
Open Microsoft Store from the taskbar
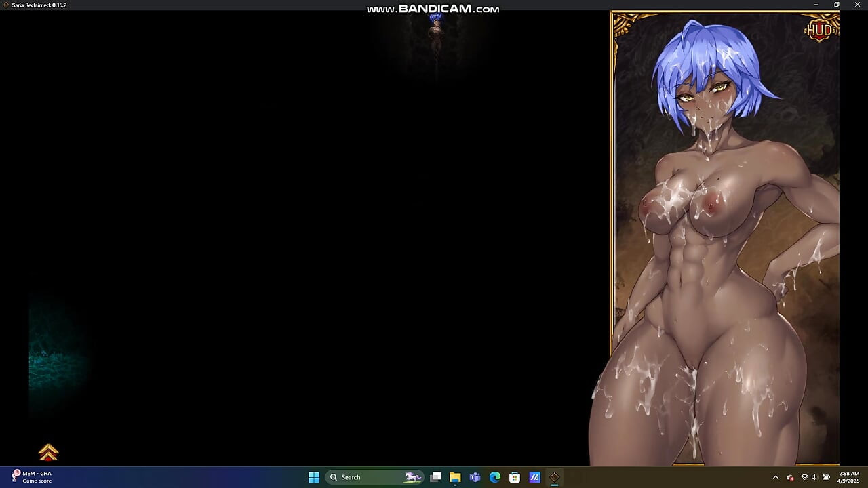click(515, 477)
